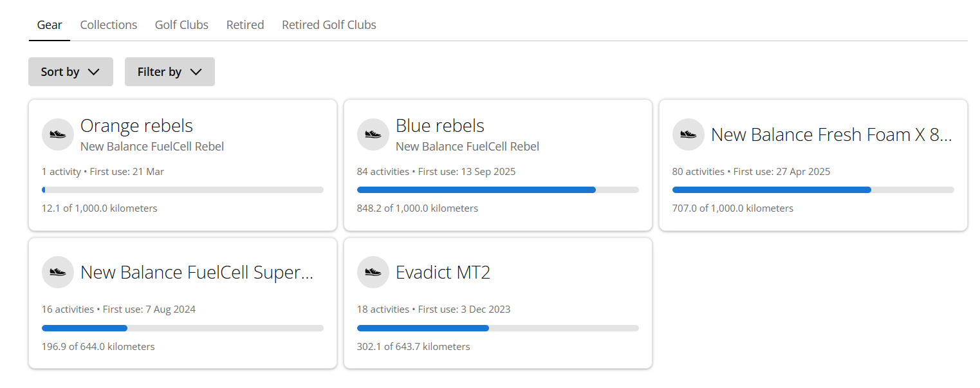Click the Blue rebels distance progress bar
The image size is (980, 388).
click(x=498, y=190)
